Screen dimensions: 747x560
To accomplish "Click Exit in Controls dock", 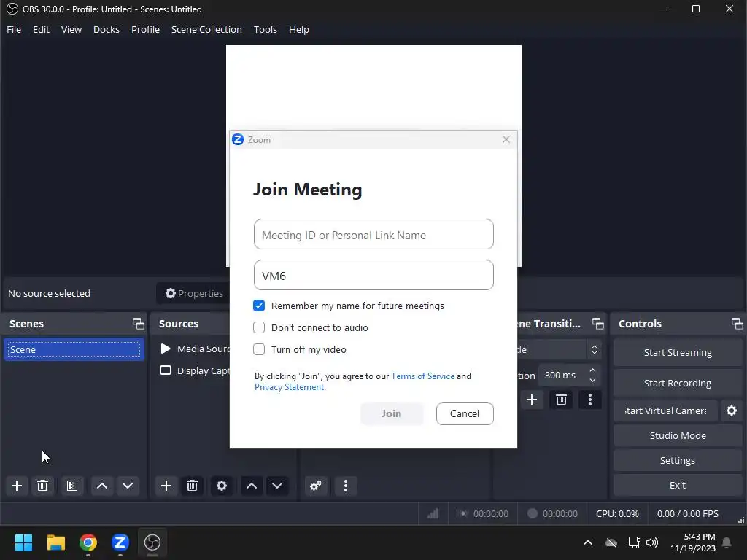I will (678, 485).
